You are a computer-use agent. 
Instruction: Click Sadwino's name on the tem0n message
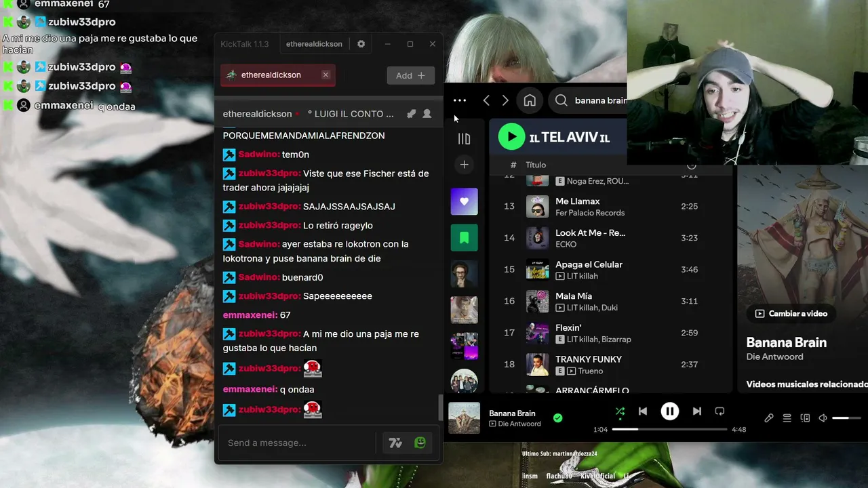[x=259, y=155]
